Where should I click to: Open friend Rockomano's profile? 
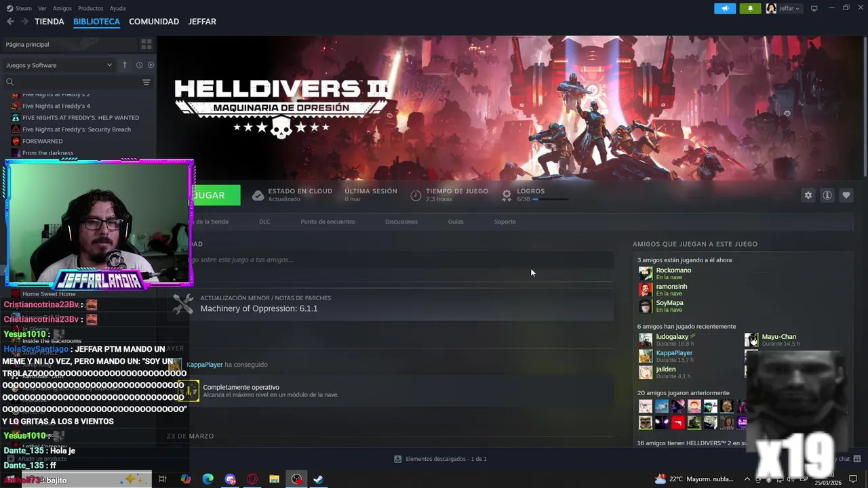(673, 270)
